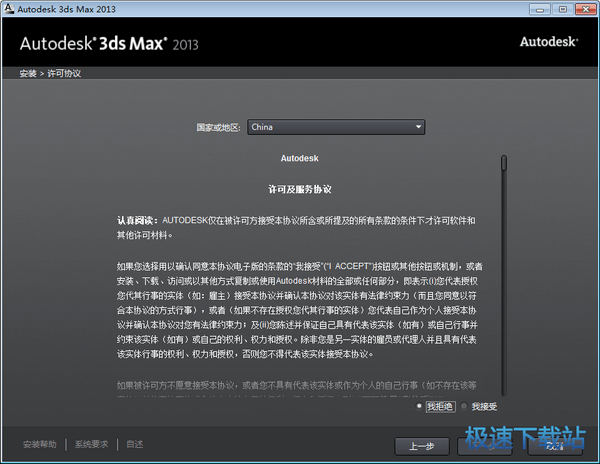Image resolution: width=600 pixels, height=464 pixels.
Task: Click the license scrollbar track below the thumb
Action: tap(504, 283)
